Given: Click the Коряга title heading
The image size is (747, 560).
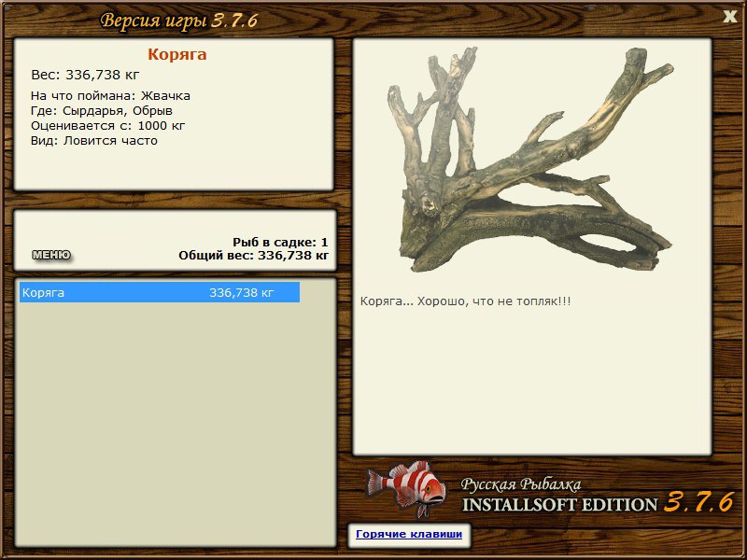Looking at the screenshot, I should pos(176,54).
